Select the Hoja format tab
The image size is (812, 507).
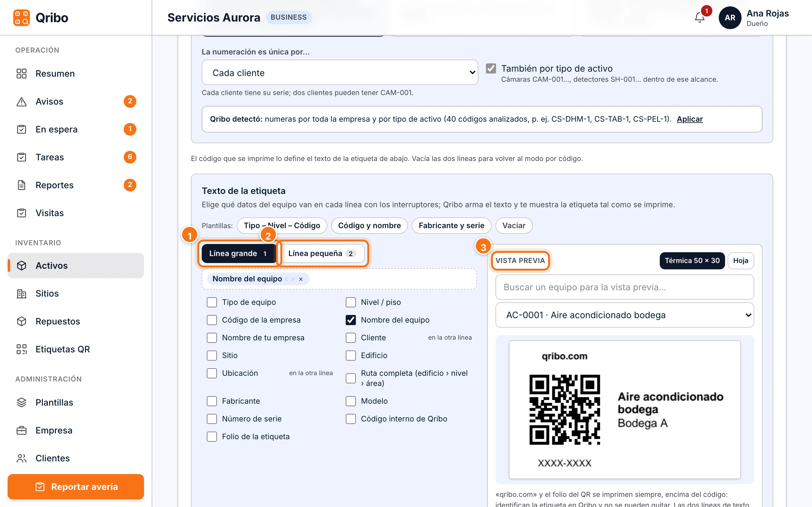click(x=741, y=260)
